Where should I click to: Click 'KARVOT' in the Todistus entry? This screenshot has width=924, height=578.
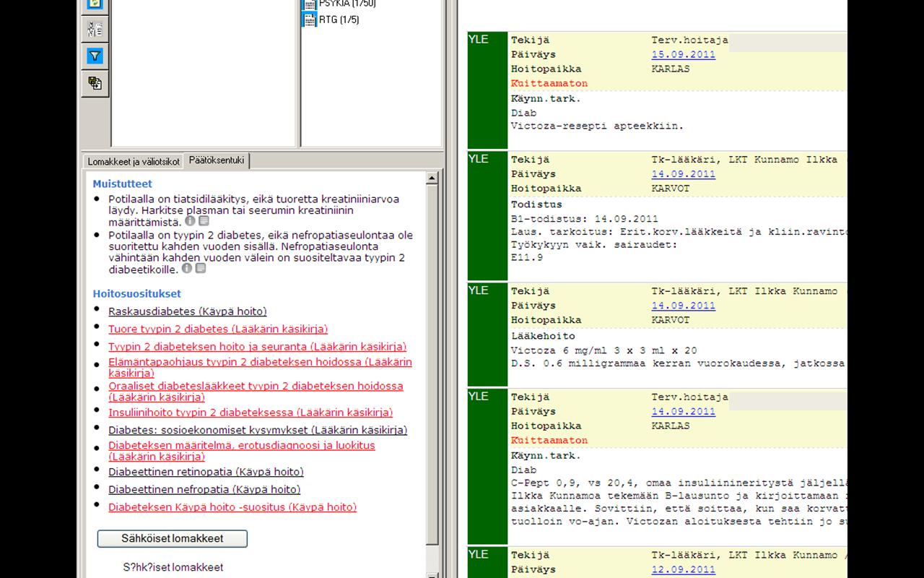click(x=671, y=189)
